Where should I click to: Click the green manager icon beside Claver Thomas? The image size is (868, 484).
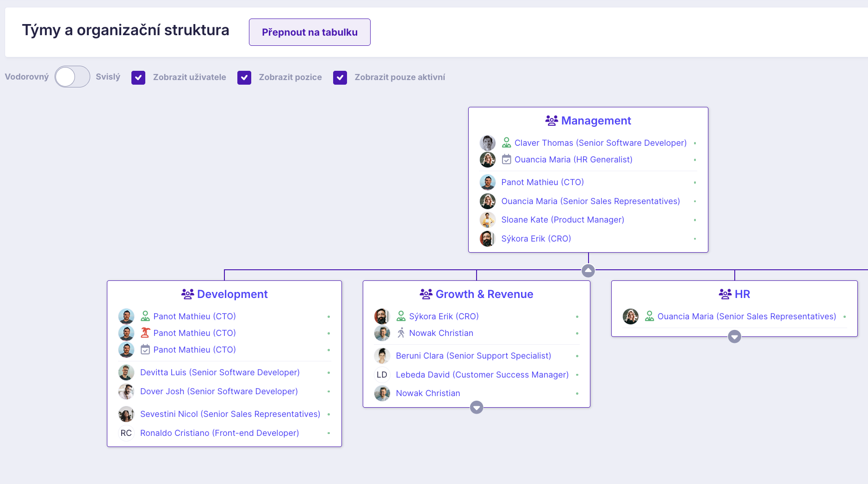tap(507, 143)
